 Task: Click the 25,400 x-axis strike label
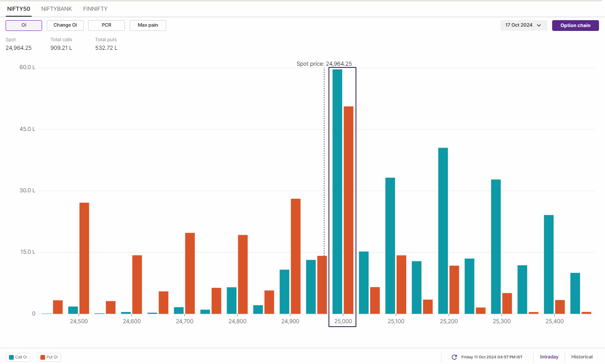(554, 321)
